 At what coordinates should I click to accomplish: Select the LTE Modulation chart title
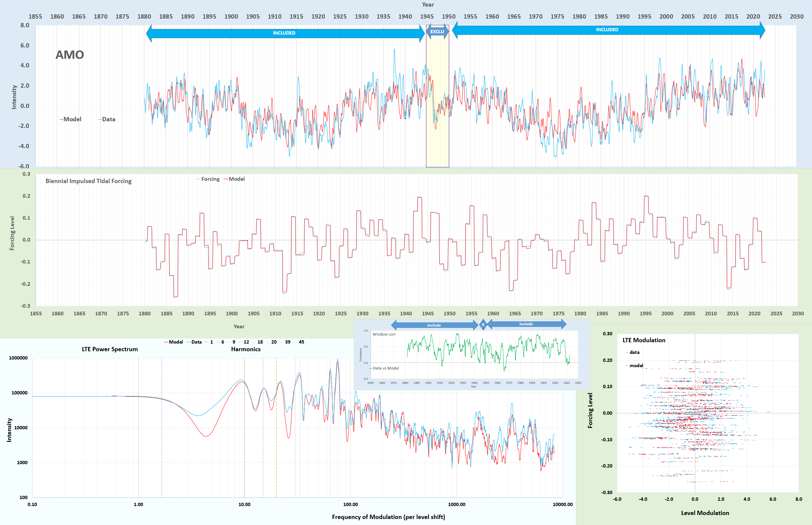pos(644,340)
